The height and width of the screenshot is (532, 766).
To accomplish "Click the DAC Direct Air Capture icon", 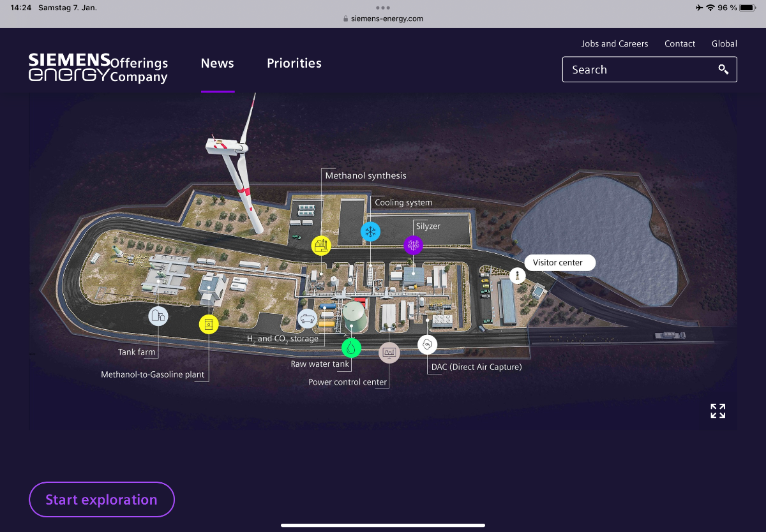I will [x=428, y=345].
